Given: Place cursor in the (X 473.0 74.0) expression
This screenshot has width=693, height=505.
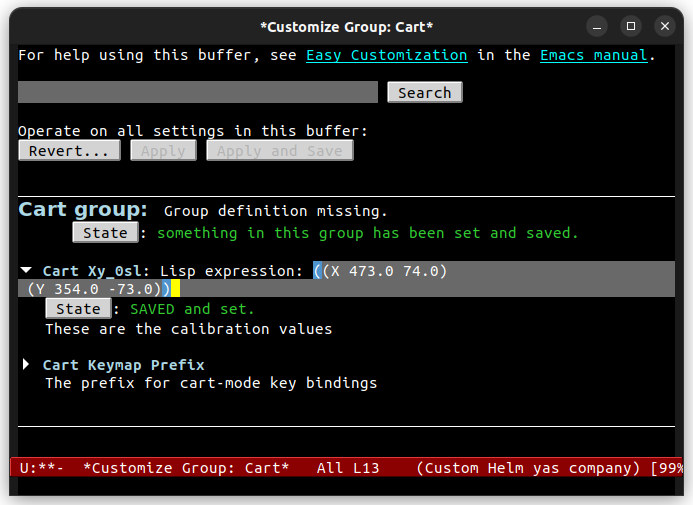Looking at the screenshot, I should coord(385,271).
